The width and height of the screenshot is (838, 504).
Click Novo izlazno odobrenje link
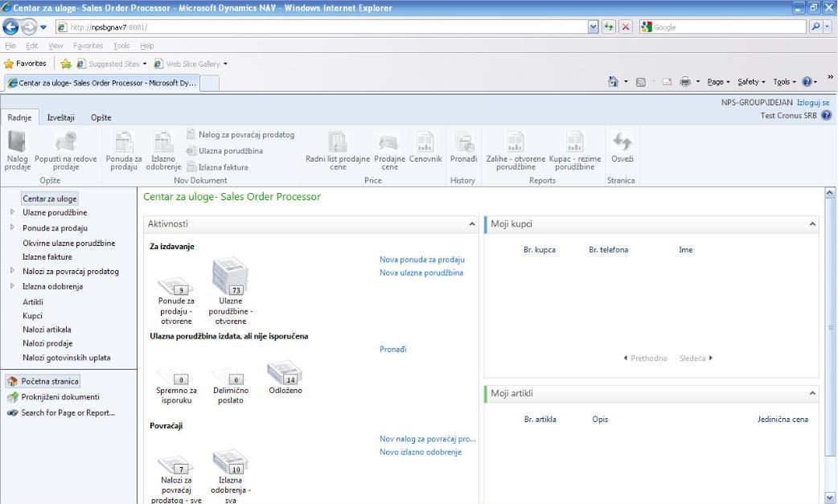pyautogui.click(x=421, y=453)
